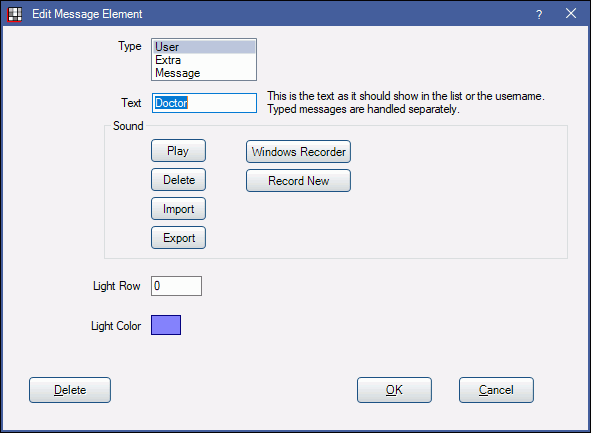593x433 pixels.
Task: Open Windows Recorder
Action: point(298,152)
